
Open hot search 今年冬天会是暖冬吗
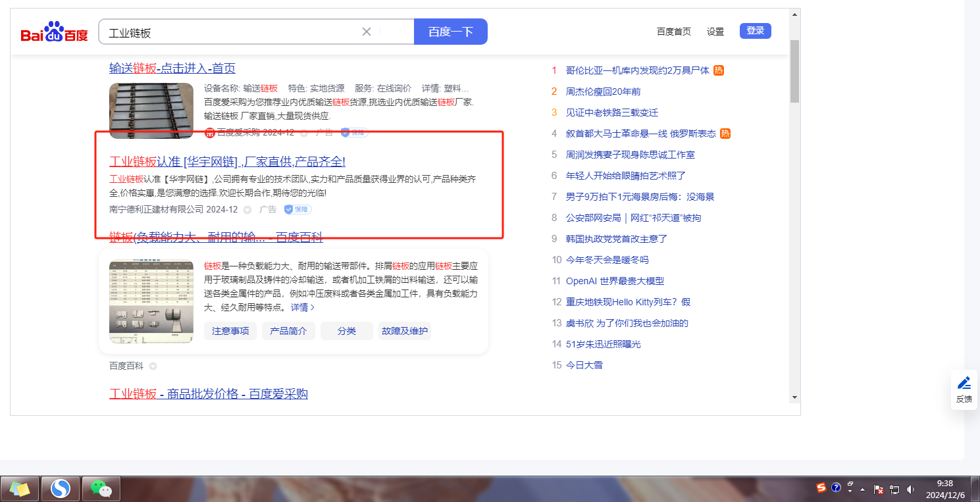607,260
